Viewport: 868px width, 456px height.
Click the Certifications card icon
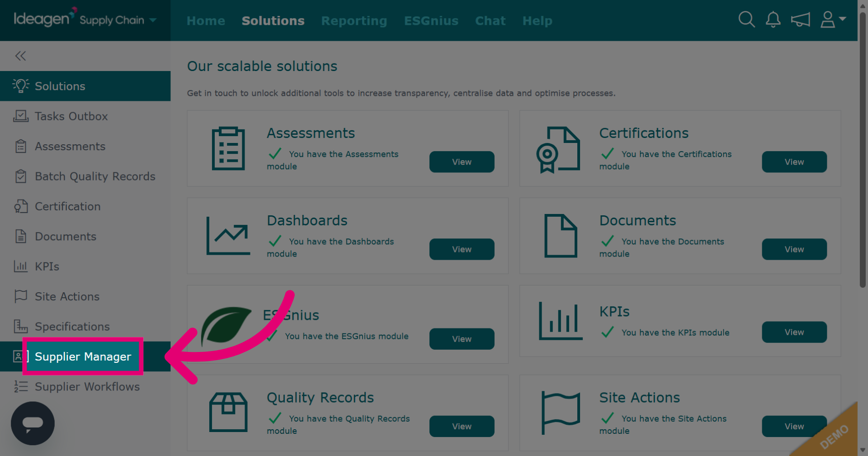558,150
